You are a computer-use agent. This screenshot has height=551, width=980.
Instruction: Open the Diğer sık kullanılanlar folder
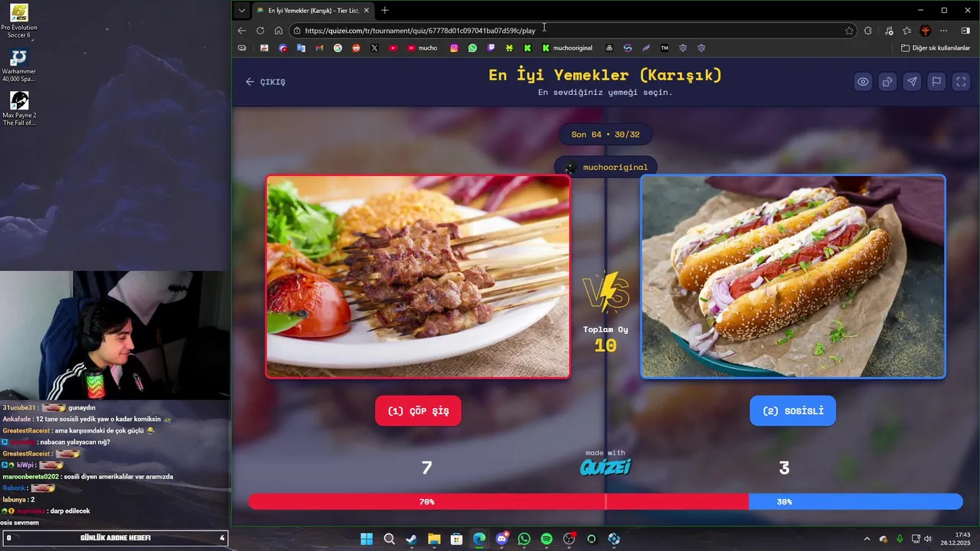pos(936,48)
